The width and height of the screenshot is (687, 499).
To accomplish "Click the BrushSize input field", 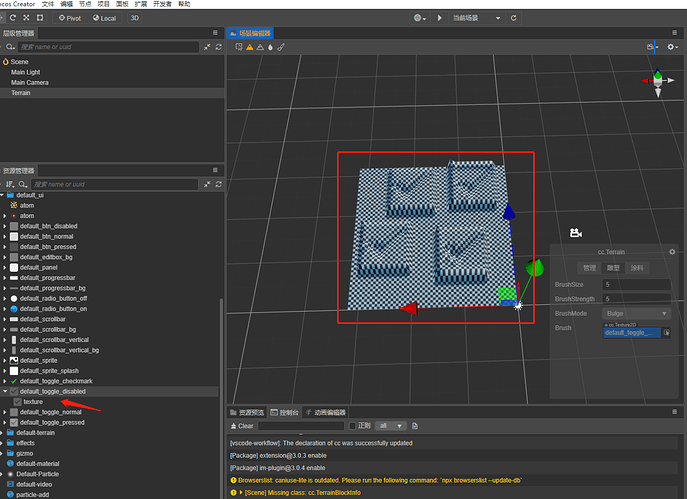I will pos(636,284).
